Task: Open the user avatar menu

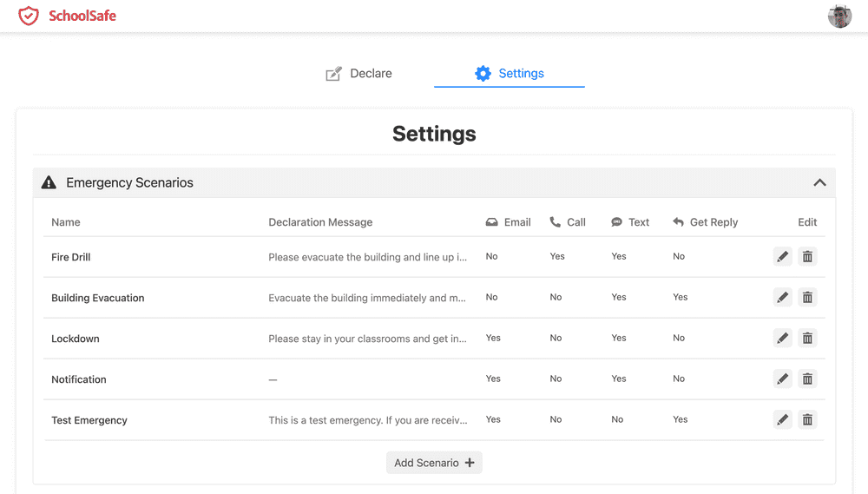Action: point(839,16)
